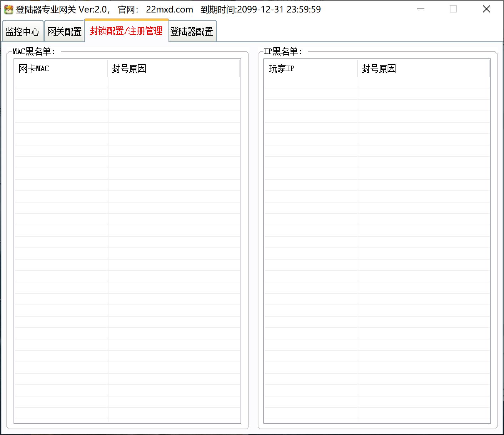Close the 登陆器专业网关 window
Viewport: 504px width, 435px height.
tap(487, 9)
